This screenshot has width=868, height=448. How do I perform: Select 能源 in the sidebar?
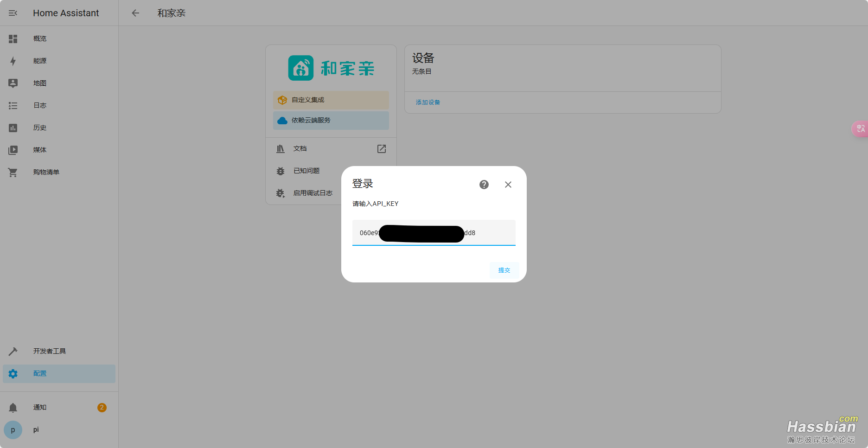point(59,61)
